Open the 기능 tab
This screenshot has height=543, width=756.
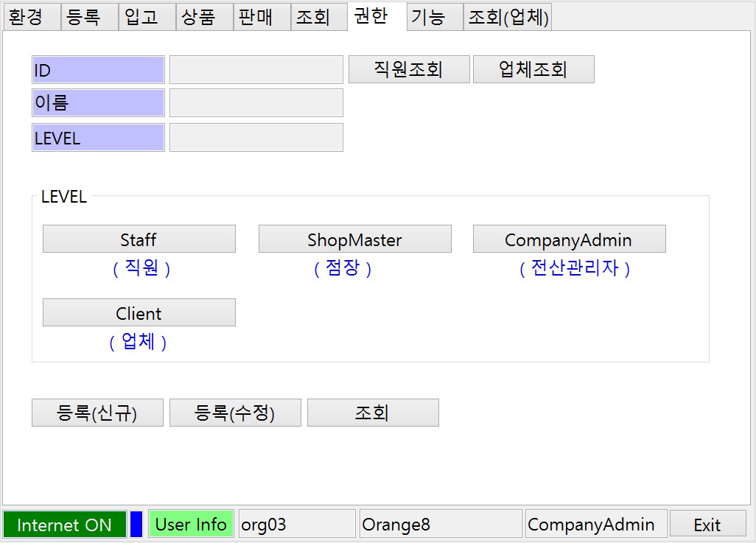click(435, 18)
